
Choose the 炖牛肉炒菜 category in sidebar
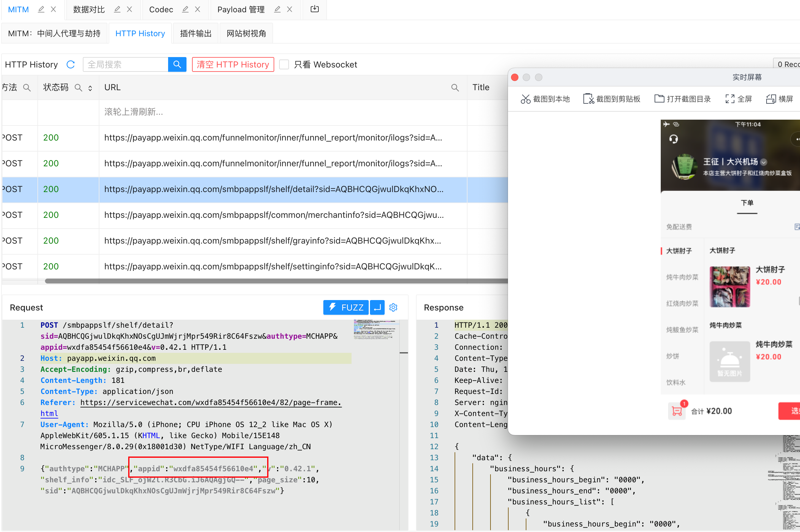coord(682,278)
